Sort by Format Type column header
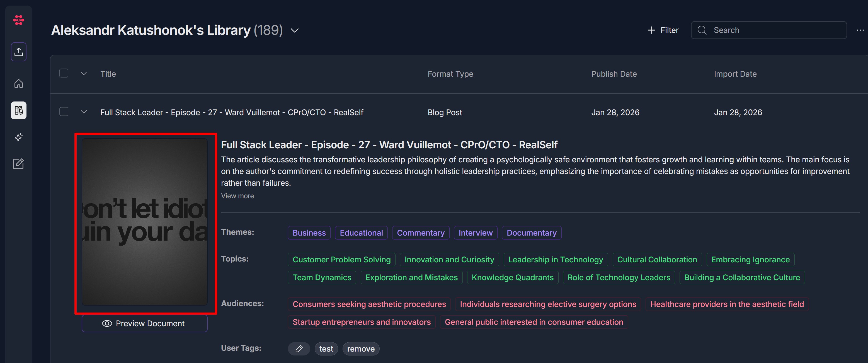 [450, 74]
